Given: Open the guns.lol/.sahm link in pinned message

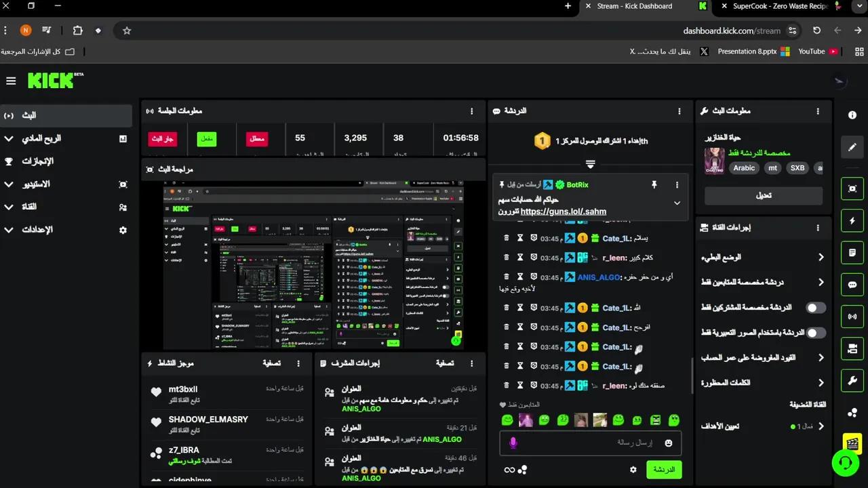Looking at the screenshot, I should [x=564, y=211].
